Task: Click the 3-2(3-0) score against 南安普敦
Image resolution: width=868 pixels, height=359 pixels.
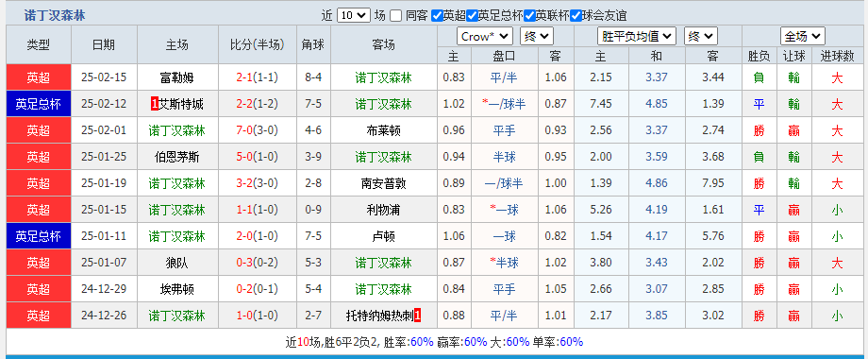Action: [257, 183]
